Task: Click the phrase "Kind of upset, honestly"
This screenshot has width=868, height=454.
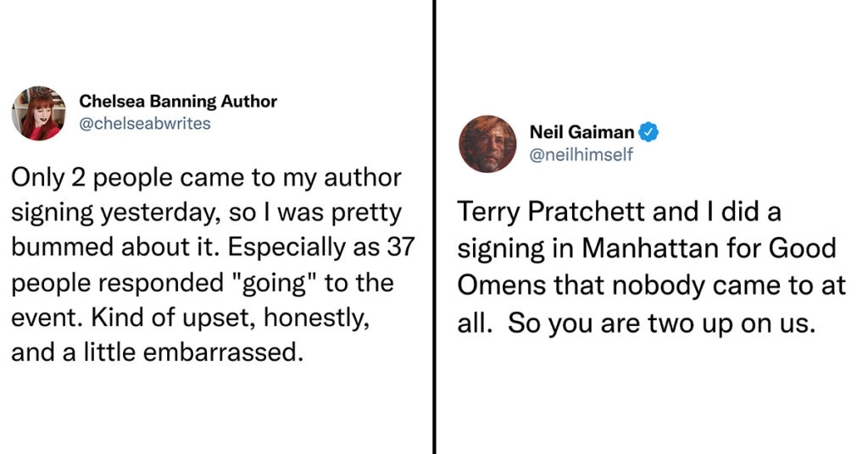Action: (230, 318)
